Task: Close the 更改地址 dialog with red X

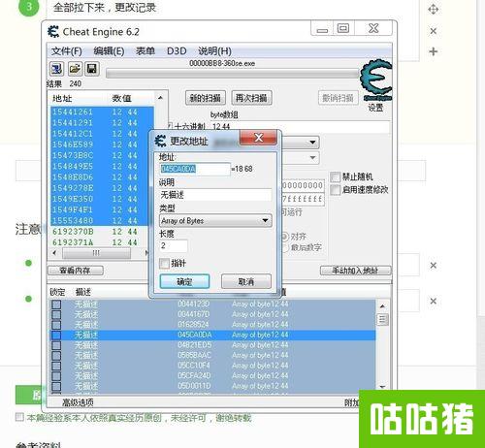Action: (x=258, y=138)
